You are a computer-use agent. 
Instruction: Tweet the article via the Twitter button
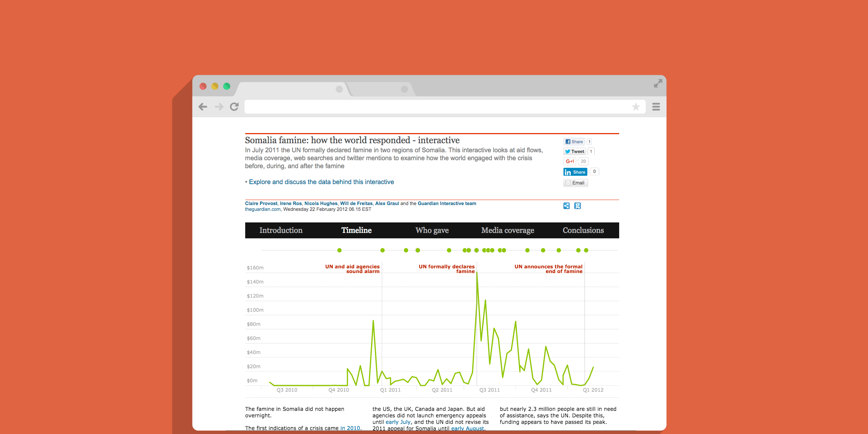pos(574,152)
